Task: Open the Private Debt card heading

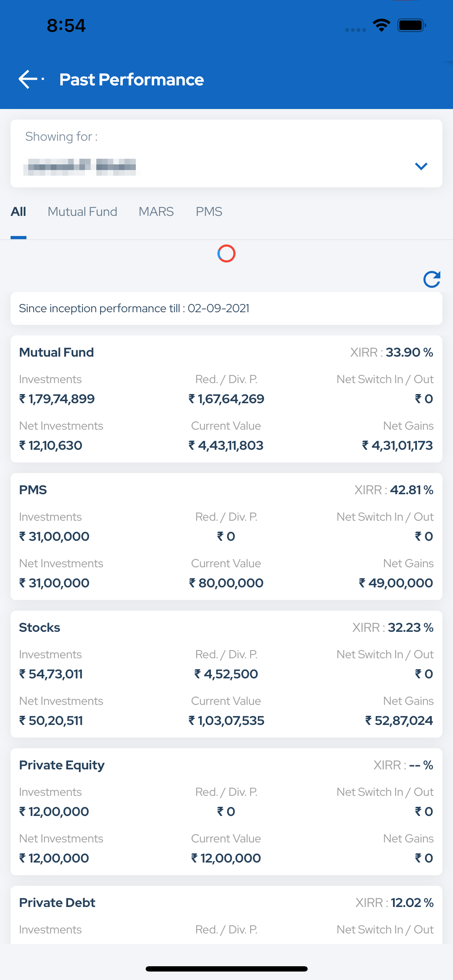Action: 57,902
